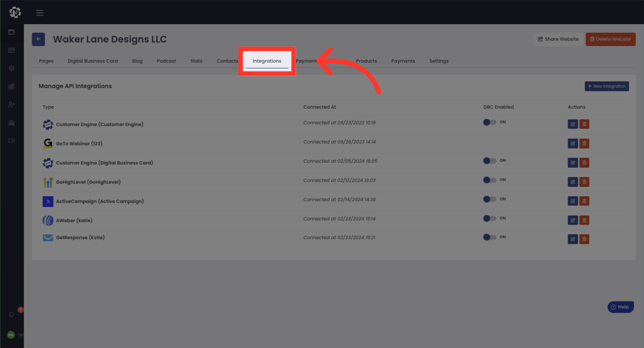Edit the AWeber (katie) integration
The image size is (644, 348).
point(573,221)
